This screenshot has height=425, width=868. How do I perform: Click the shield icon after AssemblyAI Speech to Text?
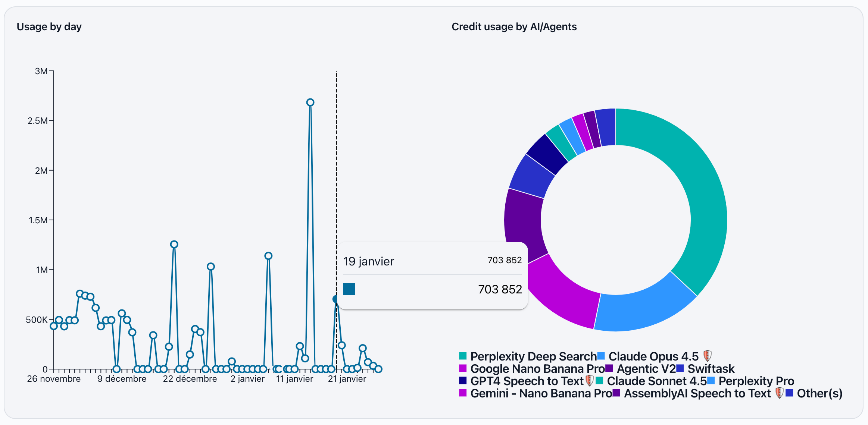tap(779, 393)
